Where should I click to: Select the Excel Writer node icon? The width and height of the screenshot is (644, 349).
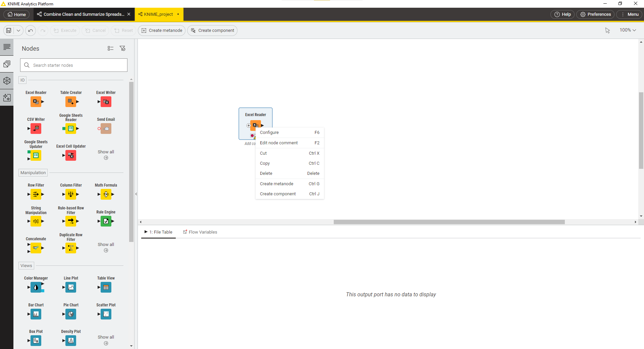tap(106, 102)
